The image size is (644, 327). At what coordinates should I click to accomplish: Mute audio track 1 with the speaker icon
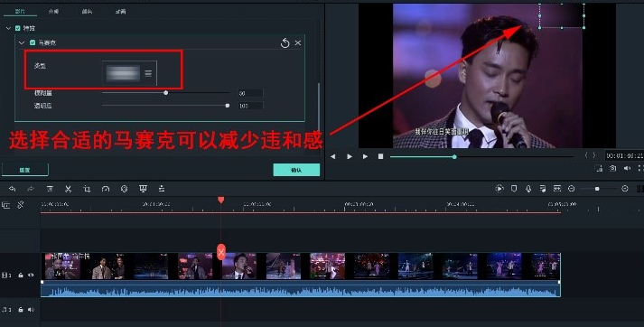coord(31,309)
